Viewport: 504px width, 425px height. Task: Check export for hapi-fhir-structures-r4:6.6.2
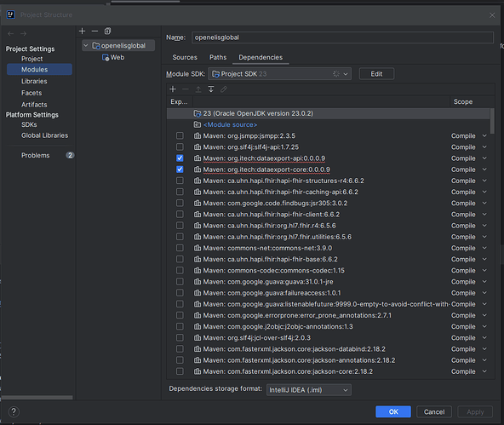click(x=180, y=181)
